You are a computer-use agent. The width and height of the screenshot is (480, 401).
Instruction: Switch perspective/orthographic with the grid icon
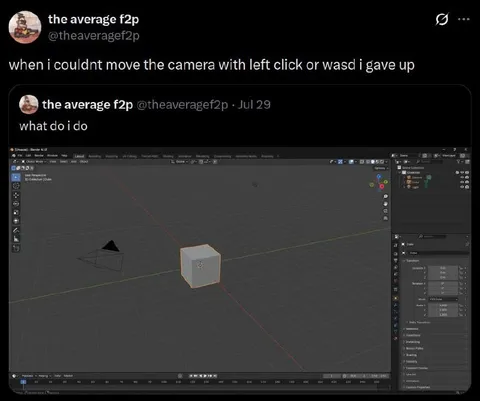[x=386, y=218]
